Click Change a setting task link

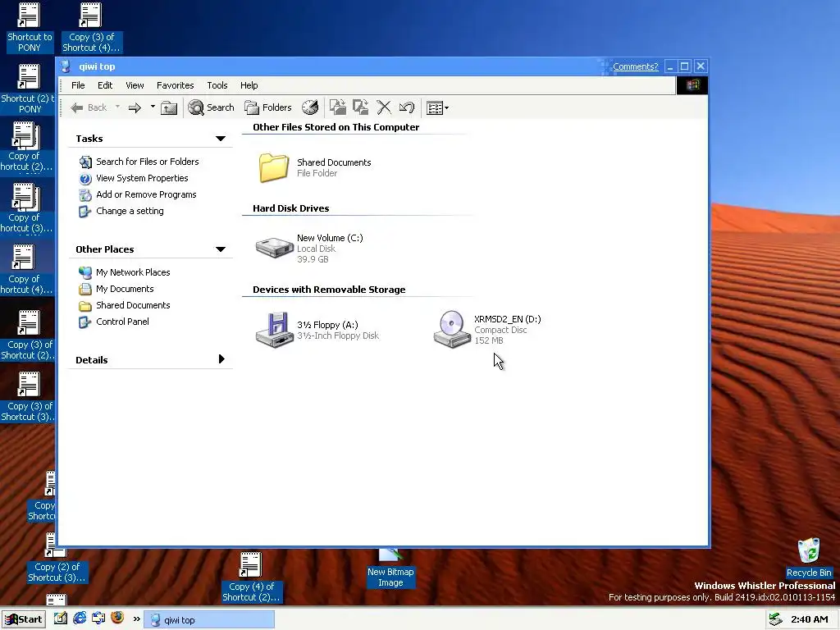(x=130, y=211)
